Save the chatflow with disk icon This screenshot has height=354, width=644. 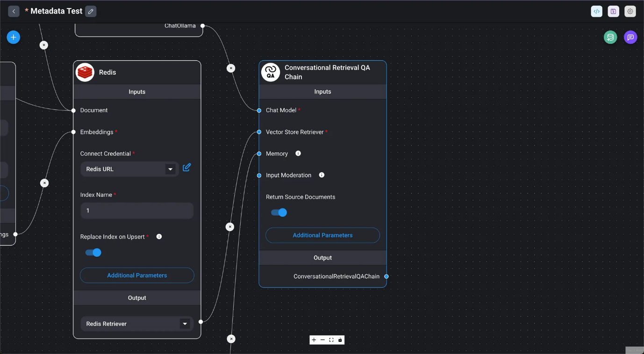613,12
